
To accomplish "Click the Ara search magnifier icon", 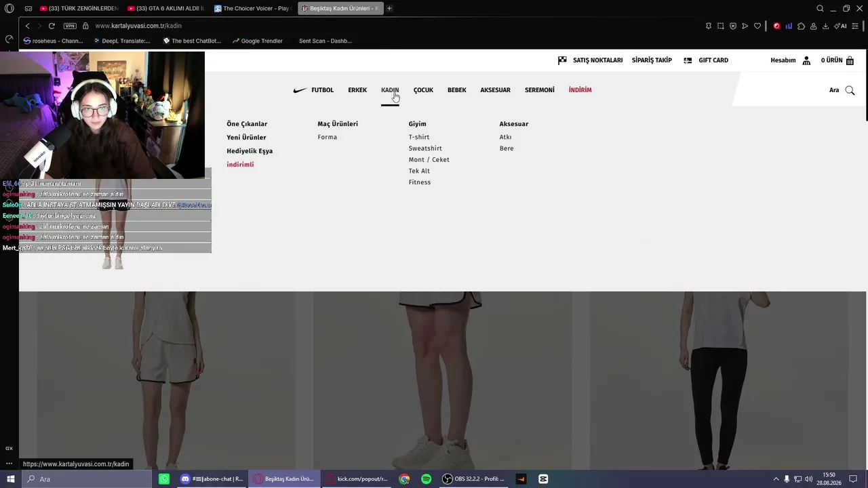I will pyautogui.click(x=850, y=90).
